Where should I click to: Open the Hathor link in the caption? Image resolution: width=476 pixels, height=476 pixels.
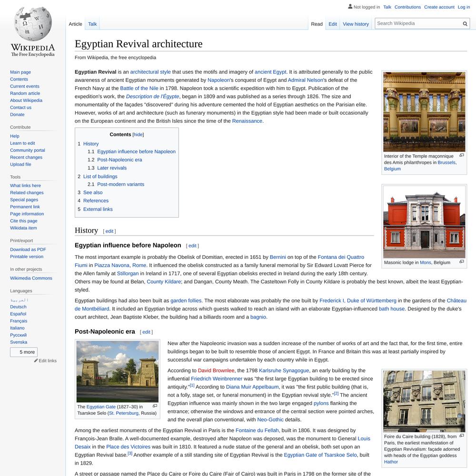tap(391, 462)
